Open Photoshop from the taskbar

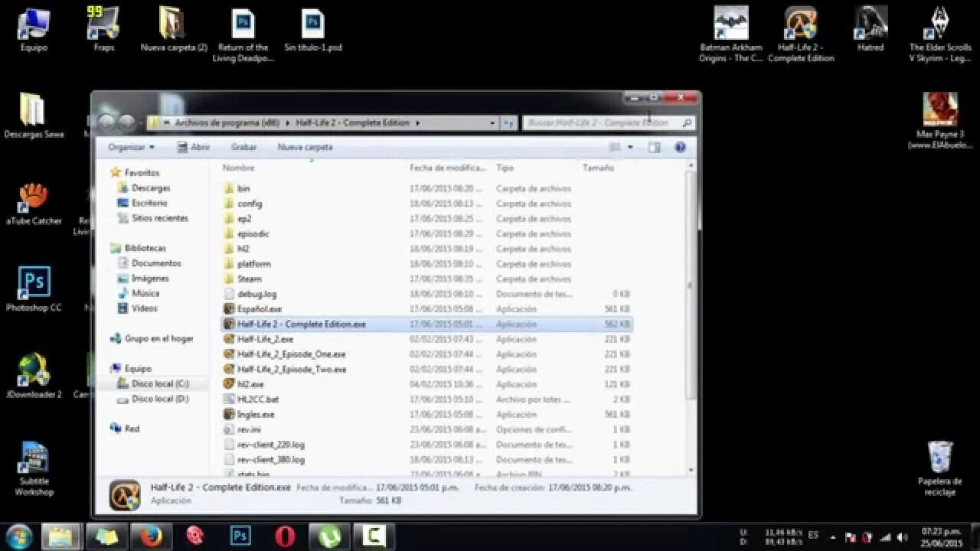[240, 536]
